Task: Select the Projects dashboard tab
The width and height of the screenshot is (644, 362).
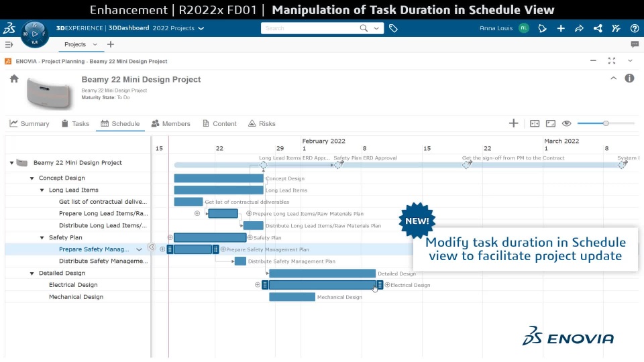Action: [75, 44]
